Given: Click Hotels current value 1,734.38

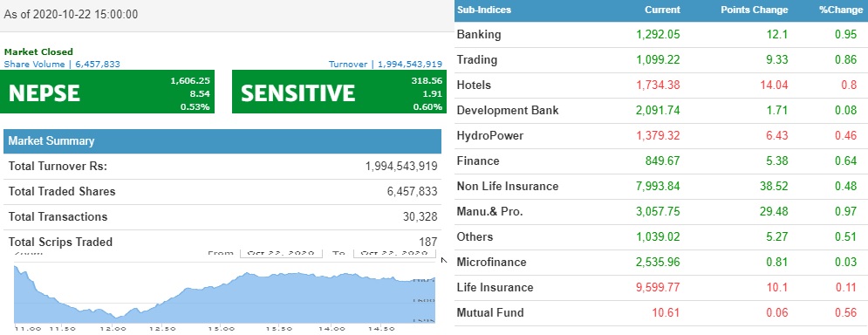Looking at the screenshot, I should (x=658, y=85).
